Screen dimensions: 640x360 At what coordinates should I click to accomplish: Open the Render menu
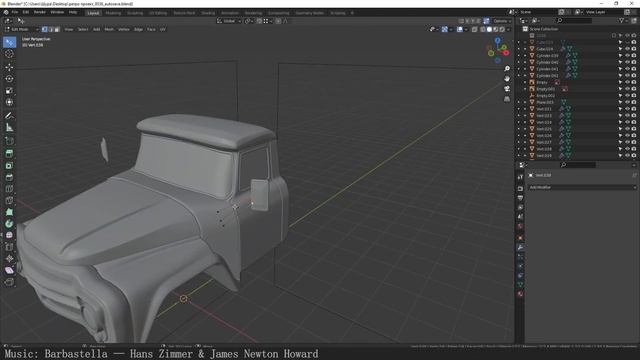40,12
